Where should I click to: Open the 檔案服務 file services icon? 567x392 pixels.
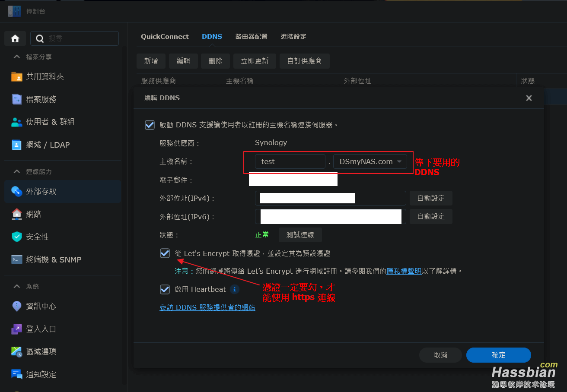tap(16, 99)
